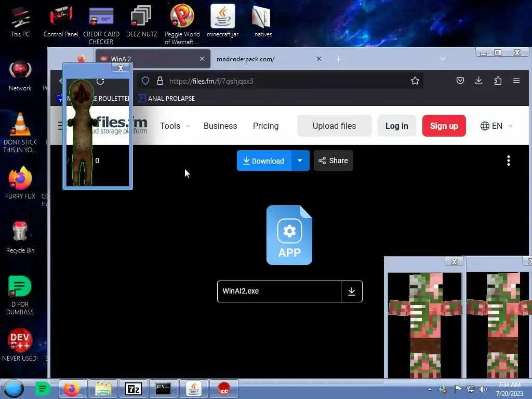Open Dev-C++ NEVER USED shortcut

20,345
